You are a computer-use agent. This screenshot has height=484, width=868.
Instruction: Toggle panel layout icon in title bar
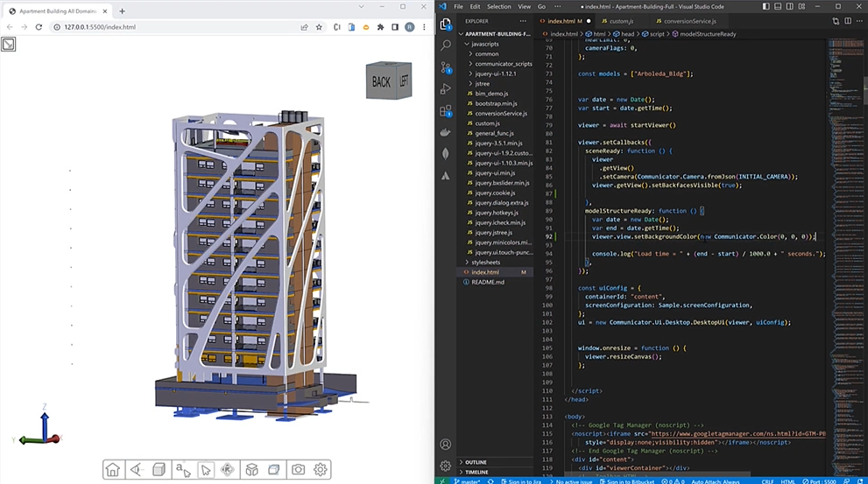(x=778, y=7)
